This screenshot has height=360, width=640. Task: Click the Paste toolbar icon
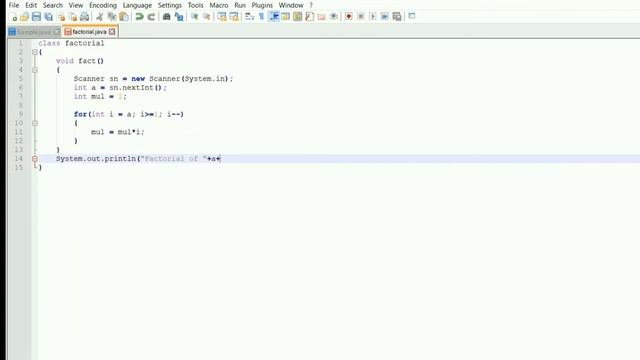pos(124,17)
